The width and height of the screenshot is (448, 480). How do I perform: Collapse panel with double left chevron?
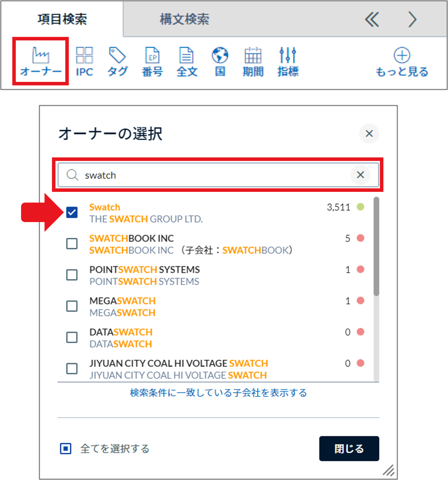(x=372, y=19)
